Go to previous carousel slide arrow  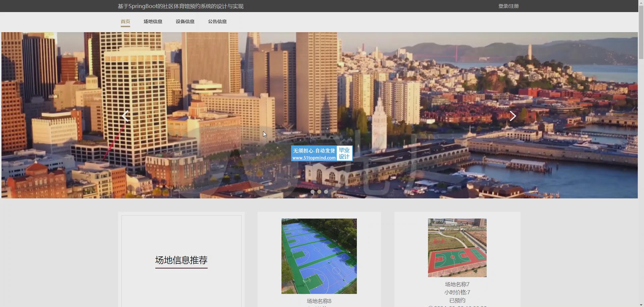pyautogui.click(x=125, y=116)
